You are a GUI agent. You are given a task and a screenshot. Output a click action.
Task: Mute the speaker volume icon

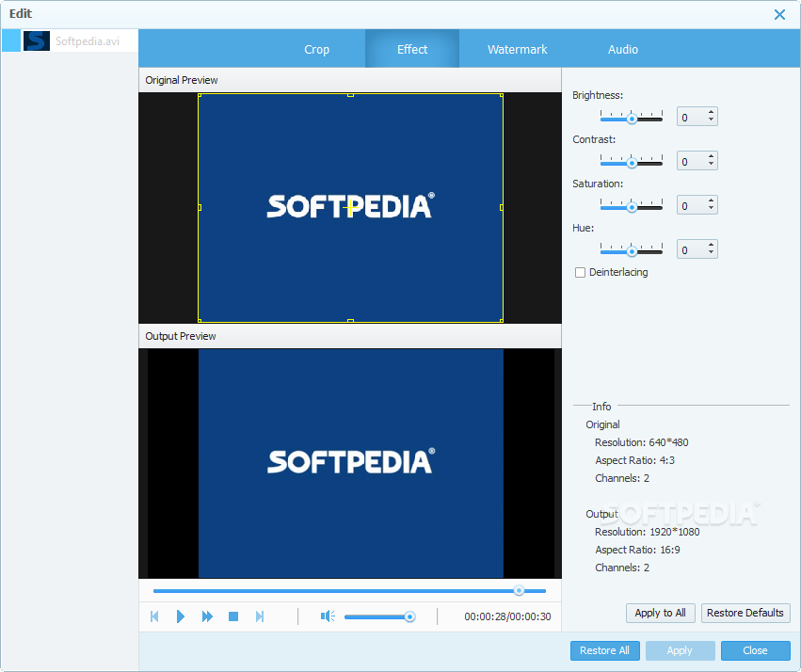[x=328, y=616]
